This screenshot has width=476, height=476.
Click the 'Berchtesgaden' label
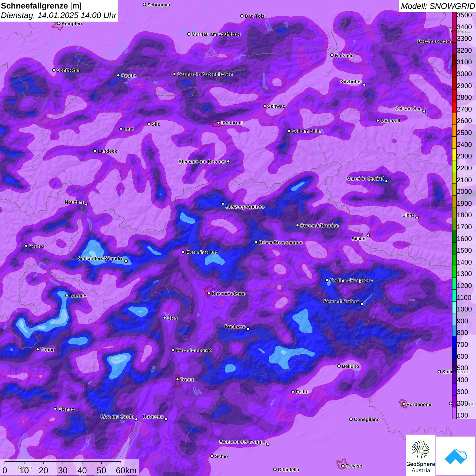tap(435, 41)
